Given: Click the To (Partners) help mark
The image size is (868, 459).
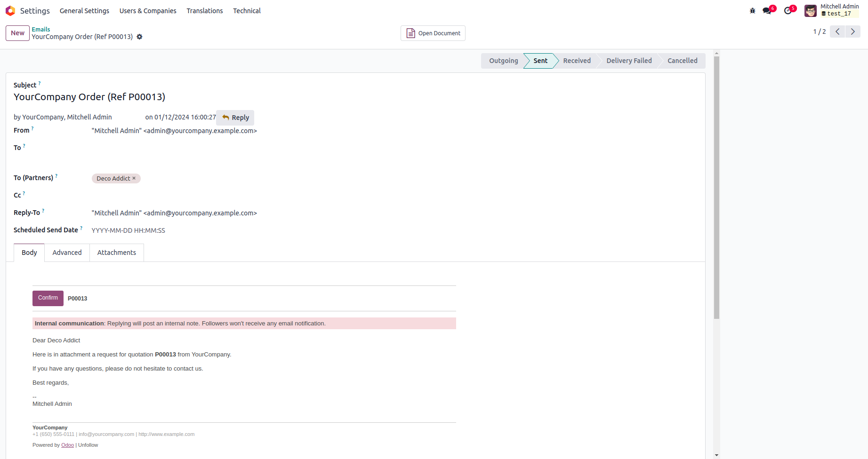Looking at the screenshot, I should click(x=56, y=176).
